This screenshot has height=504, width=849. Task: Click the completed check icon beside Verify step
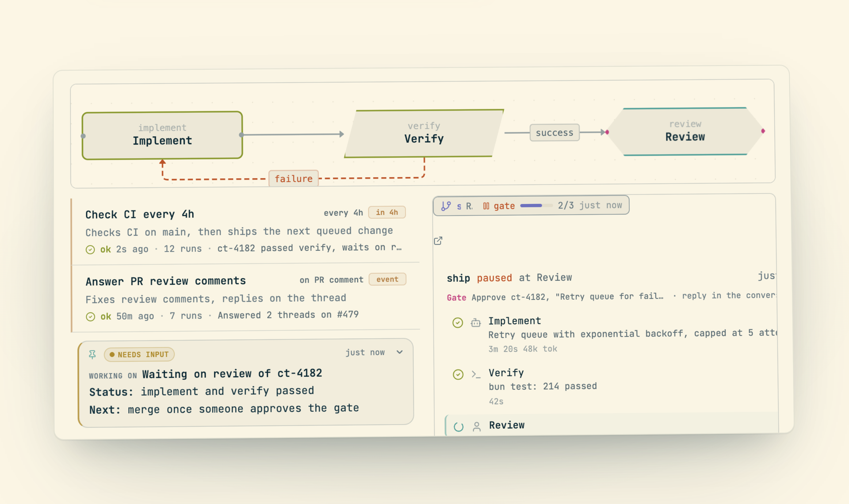(458, 374)
